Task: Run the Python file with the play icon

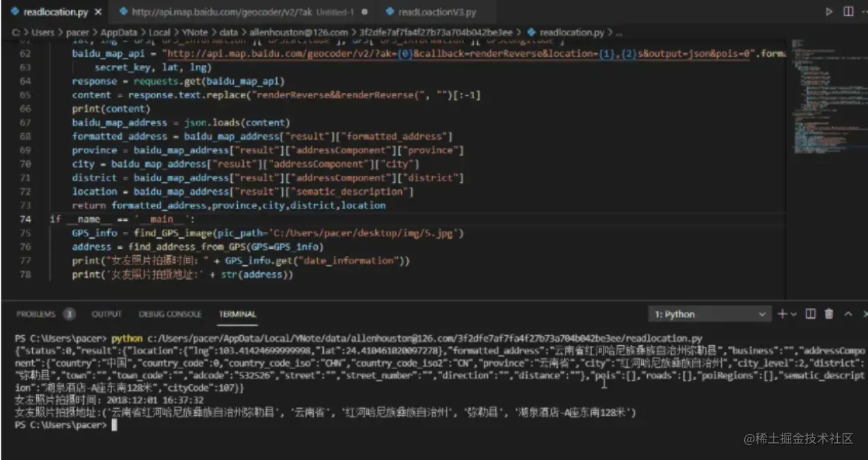Action: (829, 12)
